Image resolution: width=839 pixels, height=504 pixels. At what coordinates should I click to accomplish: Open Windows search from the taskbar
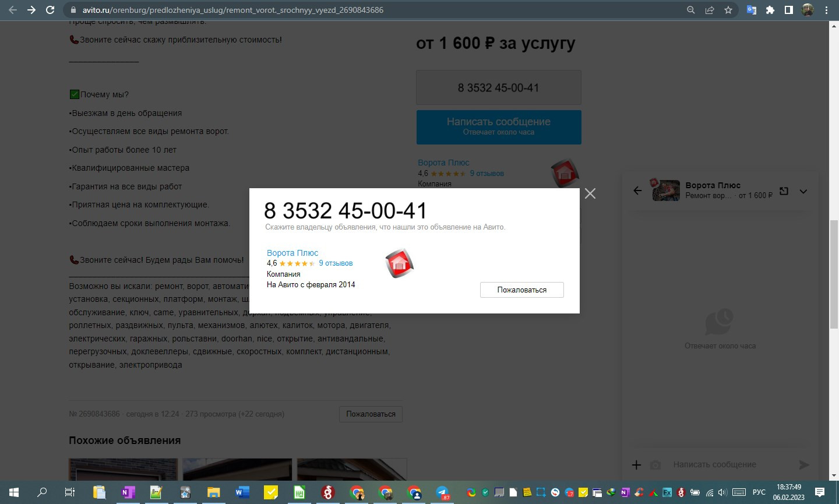coord(41,492)
